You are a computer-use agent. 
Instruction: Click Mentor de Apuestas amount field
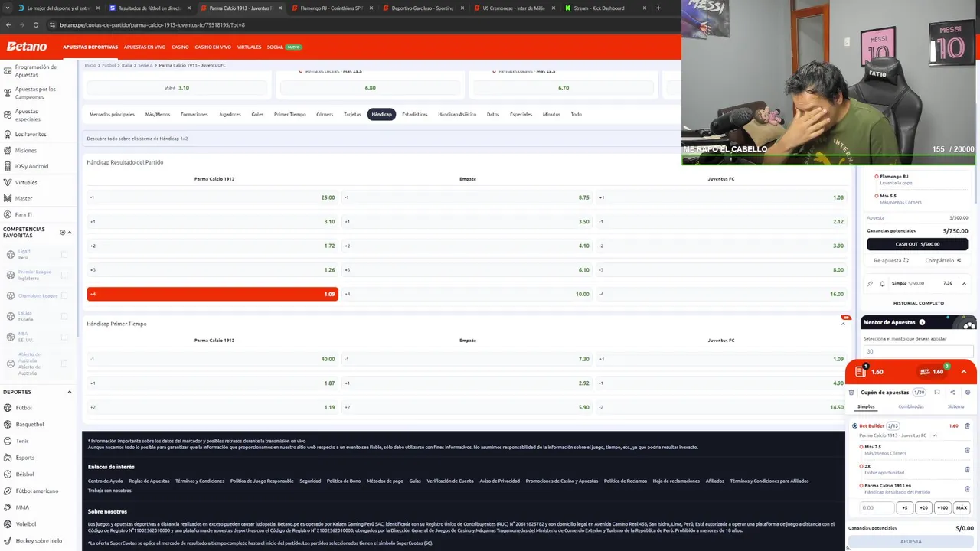pyautogui.click(x=918, y=351)
